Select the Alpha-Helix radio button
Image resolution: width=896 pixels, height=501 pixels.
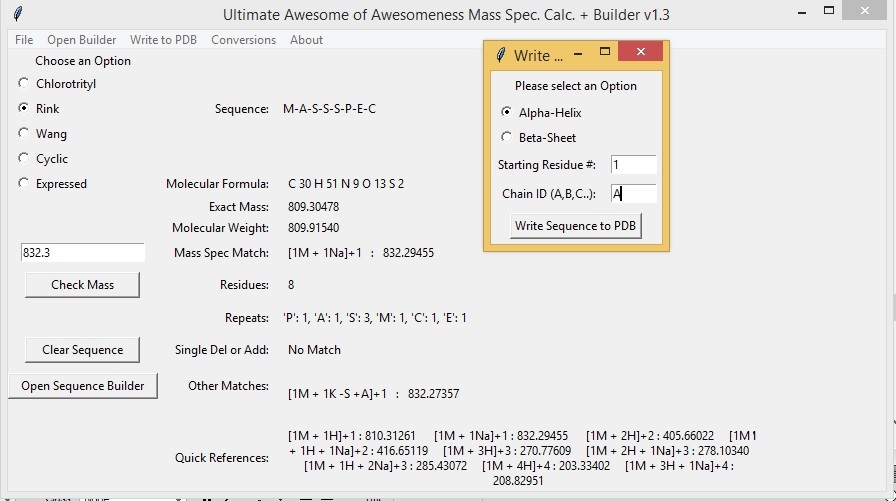(x=506, y=113)
